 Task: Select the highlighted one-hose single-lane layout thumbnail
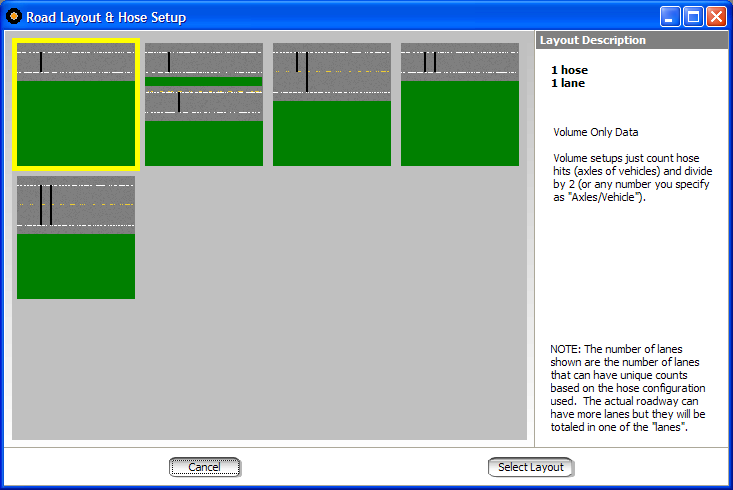[x=76, y=104]
